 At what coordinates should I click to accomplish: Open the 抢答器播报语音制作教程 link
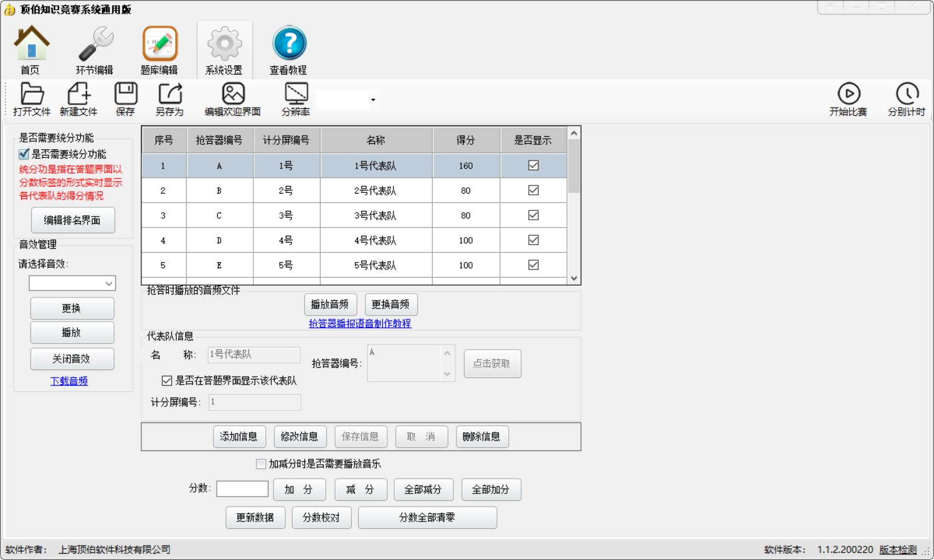pos(360,324)
